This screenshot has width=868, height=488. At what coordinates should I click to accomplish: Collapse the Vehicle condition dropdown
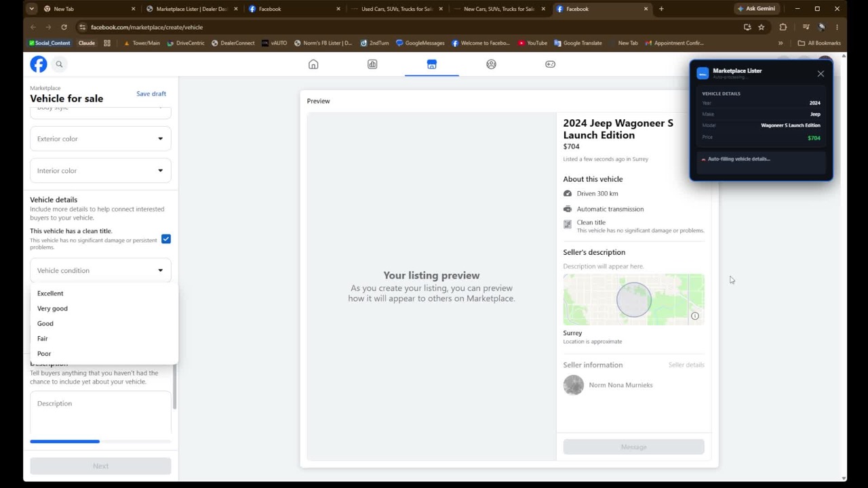[100, 270]
